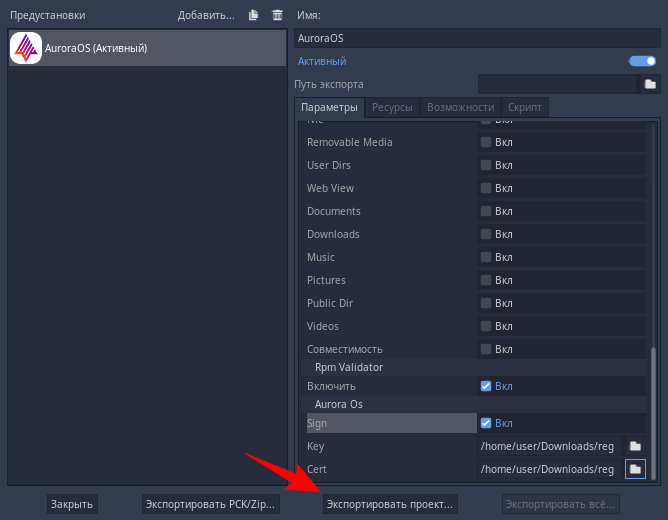668x520 pixels.
Task: Click the Путь экспорта input field
Action: (x=557, y=84)
